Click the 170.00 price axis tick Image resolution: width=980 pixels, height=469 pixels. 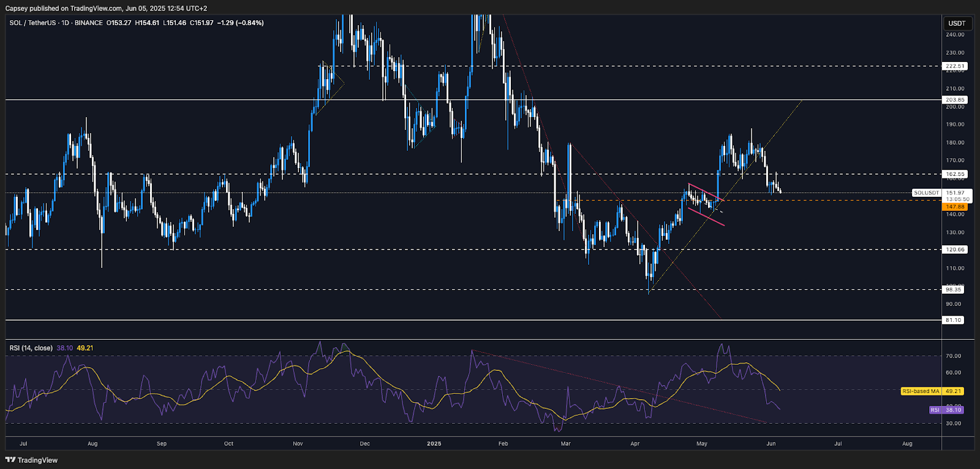pyautogui.click(x=955, y=161)
